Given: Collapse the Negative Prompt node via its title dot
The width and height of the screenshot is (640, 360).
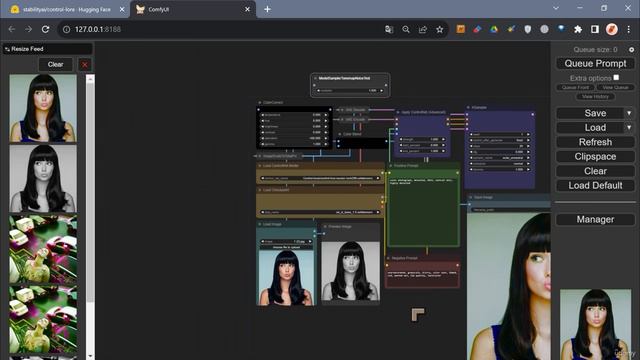Looking at the screenshot, I should point(388,258).
